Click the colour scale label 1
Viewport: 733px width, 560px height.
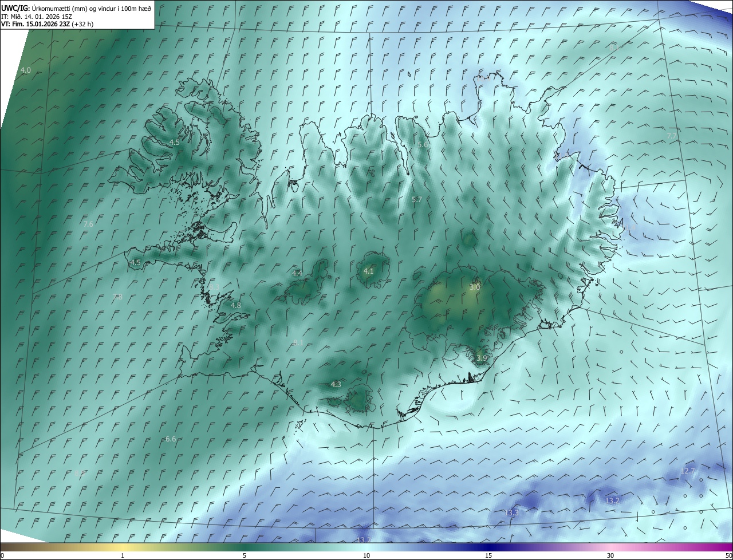click(x=123, y=555)
